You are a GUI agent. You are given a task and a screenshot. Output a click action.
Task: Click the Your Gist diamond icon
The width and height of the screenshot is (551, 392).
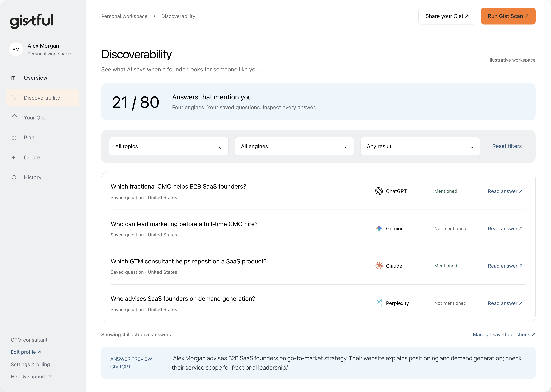(x=14, y=117)
